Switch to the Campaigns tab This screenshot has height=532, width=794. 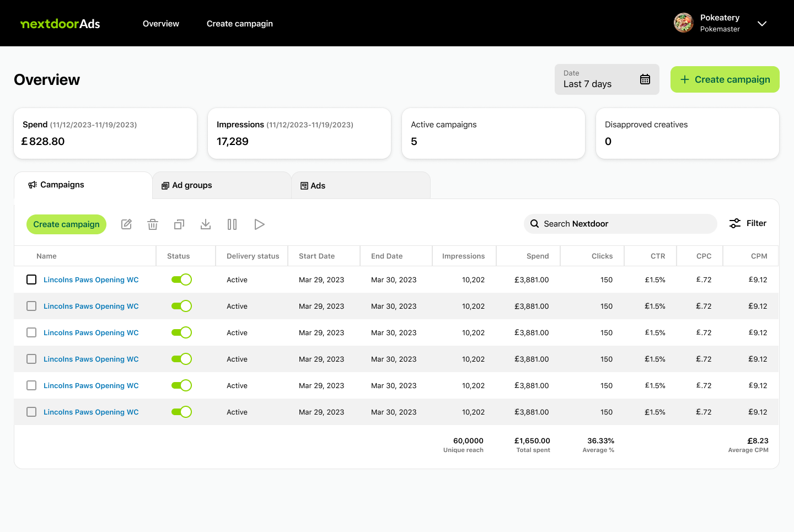click(x=83, y=185)
